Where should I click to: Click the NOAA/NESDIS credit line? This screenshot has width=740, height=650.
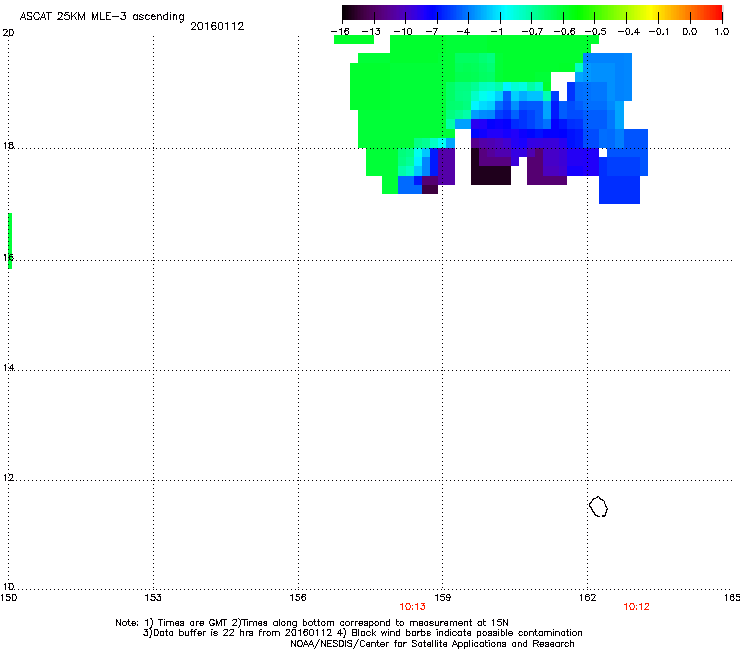tap(432, 644)
